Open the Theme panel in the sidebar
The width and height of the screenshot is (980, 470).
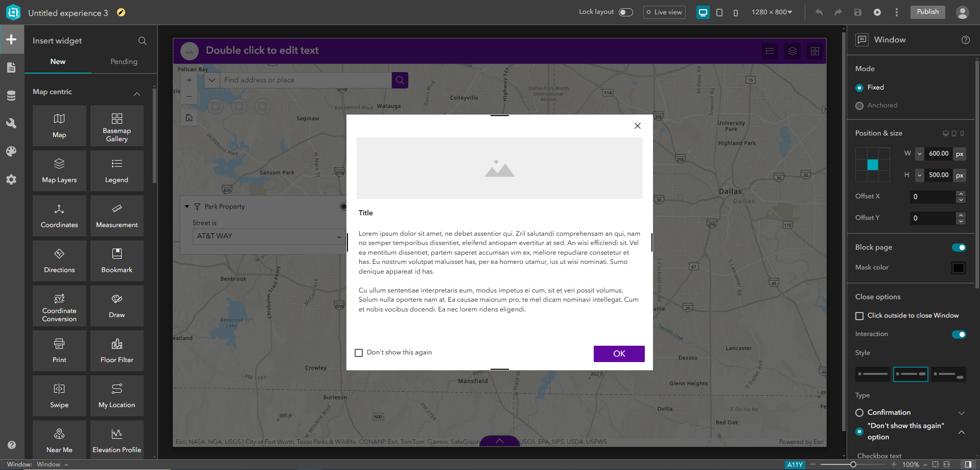coord(11,151)
